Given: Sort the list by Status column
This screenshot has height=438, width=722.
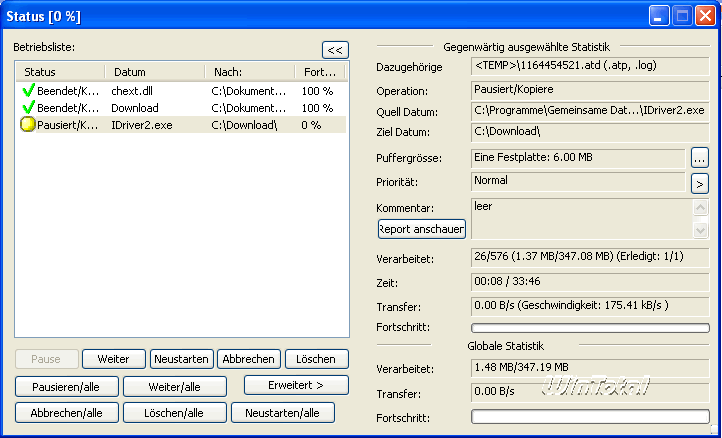Looking at the screenshot, I should [x=60, y=72].
